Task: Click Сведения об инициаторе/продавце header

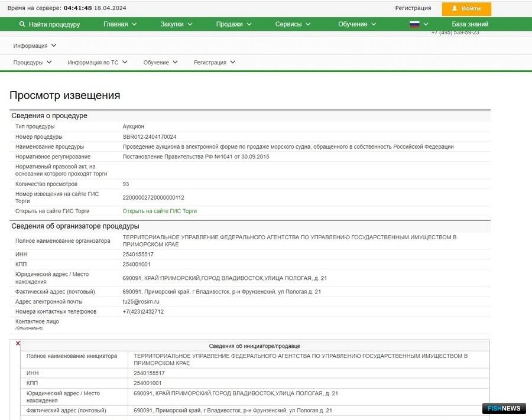Action: (x=254, y=346)
